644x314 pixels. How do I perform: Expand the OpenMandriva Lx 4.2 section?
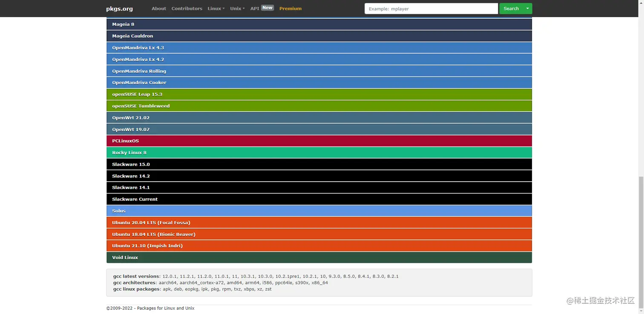pos(319,59)
